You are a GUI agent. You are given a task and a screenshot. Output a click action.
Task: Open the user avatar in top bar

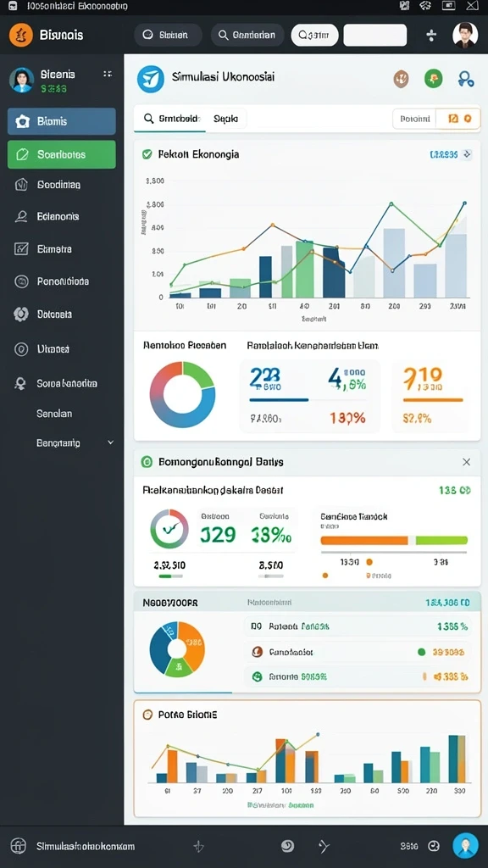tap(465, 35)
